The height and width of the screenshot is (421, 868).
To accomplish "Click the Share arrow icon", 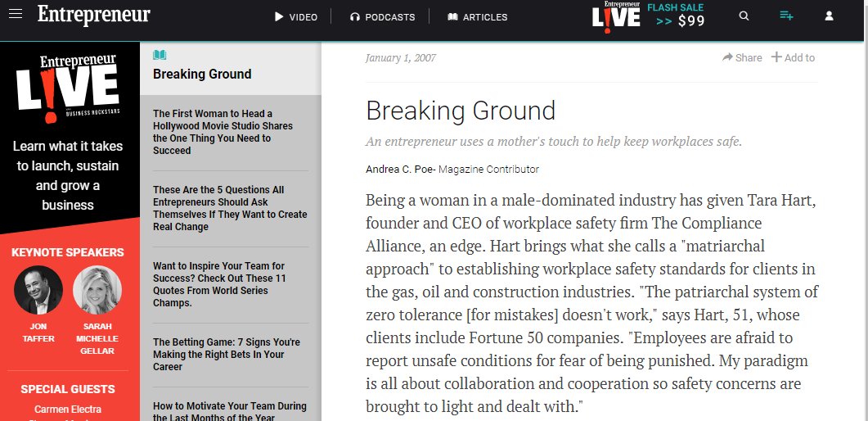I will click(727, 57).
